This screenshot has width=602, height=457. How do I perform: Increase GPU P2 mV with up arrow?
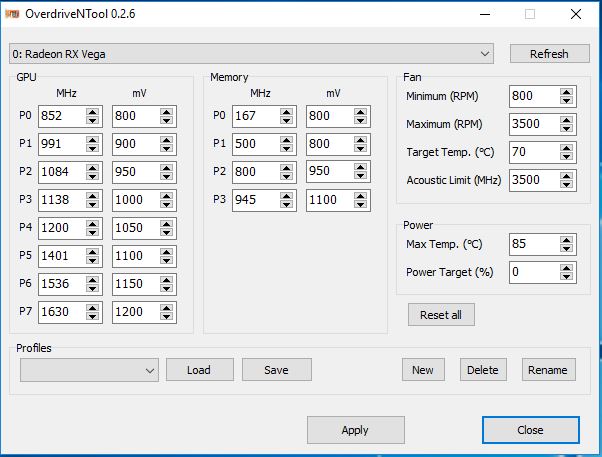click(167, 168)
